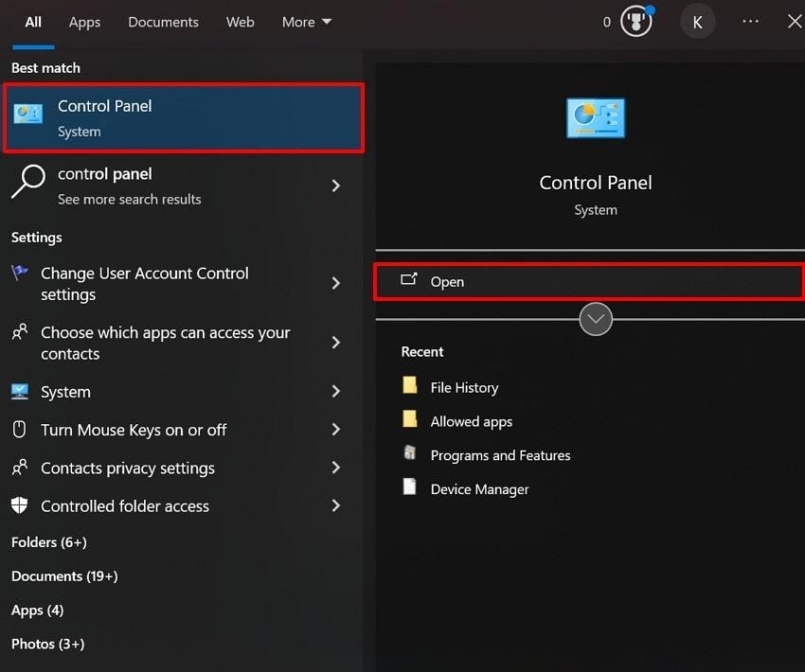Open the K user account avatar

[x=697, y=22]
